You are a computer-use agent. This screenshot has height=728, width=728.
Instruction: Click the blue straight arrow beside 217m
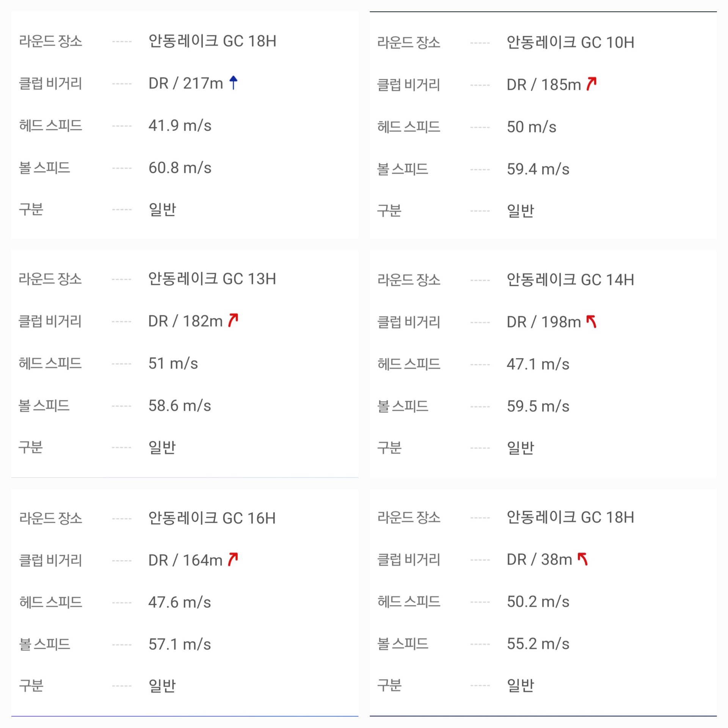(x=234, y=83)
